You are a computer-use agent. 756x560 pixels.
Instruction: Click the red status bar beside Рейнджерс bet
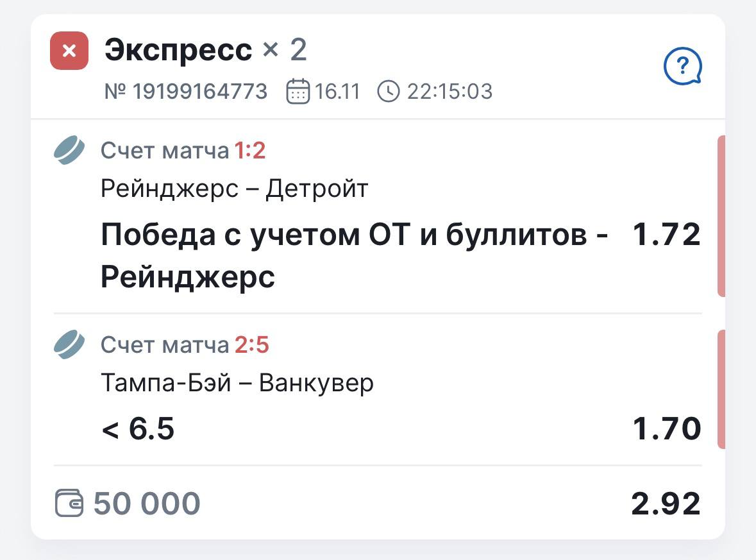[x=721, y=216]
